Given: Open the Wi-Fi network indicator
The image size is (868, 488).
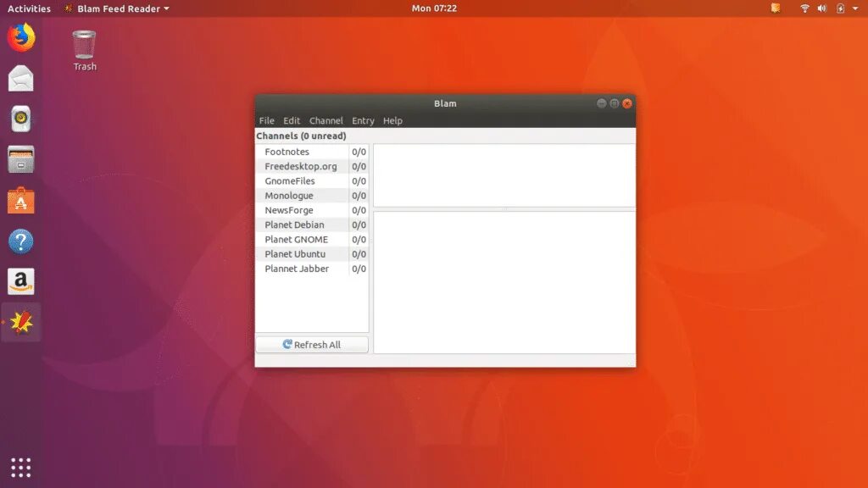Looking at the screenshot, I should point(805,8).
